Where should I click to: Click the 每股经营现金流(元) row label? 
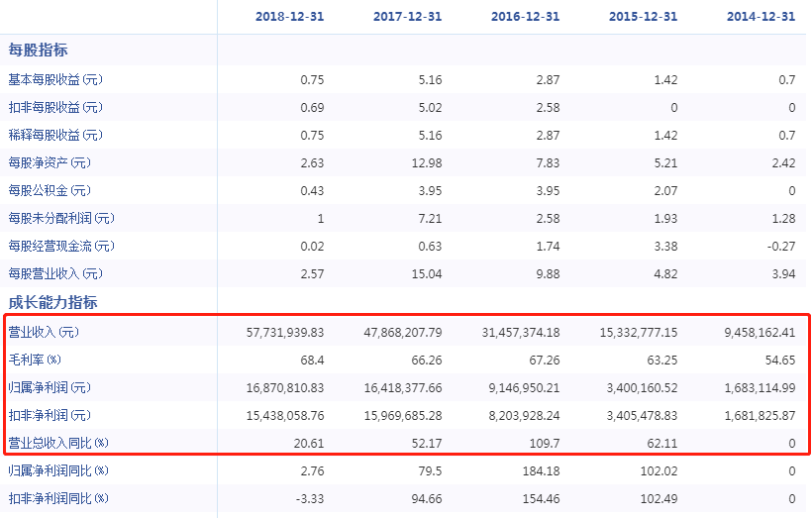point(61,246)
